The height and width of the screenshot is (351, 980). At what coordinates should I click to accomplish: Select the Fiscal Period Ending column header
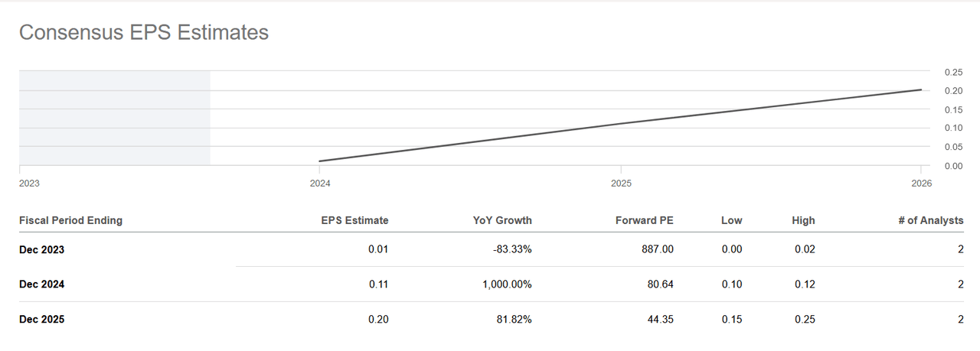[70, 220]
